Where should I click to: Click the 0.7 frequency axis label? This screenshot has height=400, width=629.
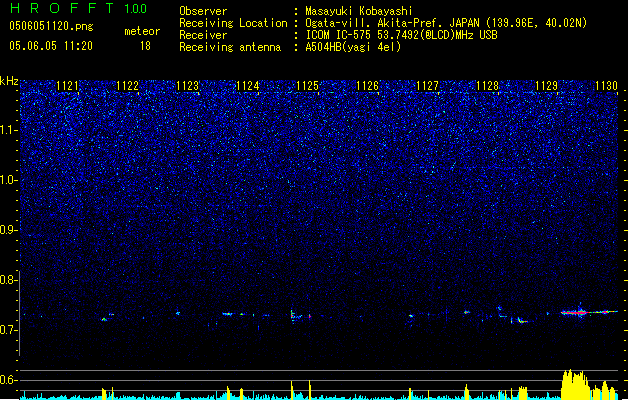click(9, 330)
